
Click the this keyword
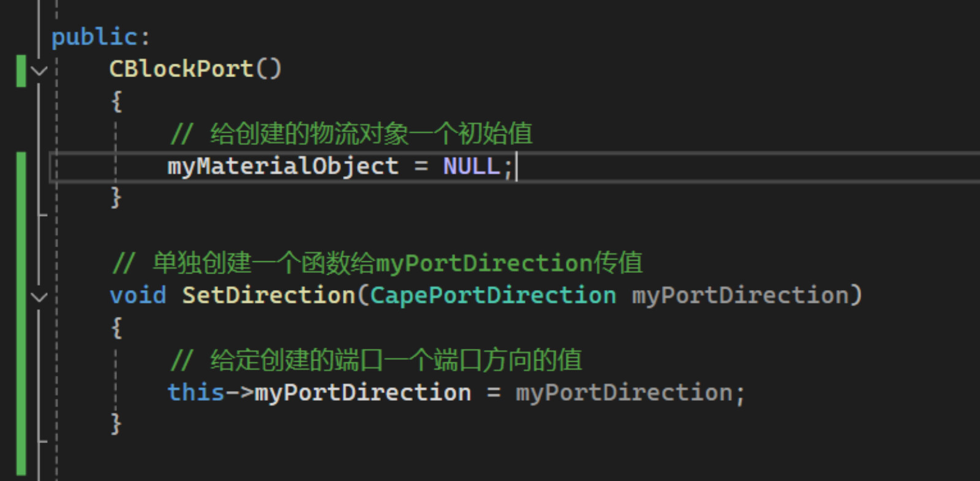[x=196, y=392]
